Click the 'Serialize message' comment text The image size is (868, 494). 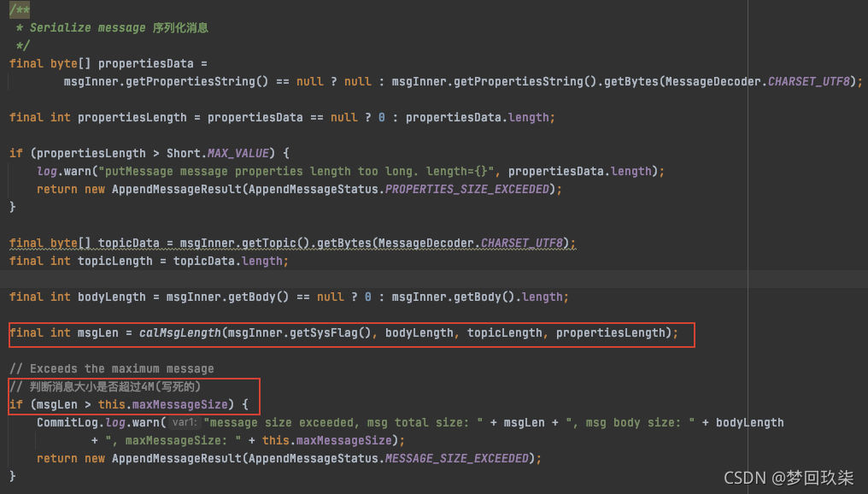tap(87, 27)
